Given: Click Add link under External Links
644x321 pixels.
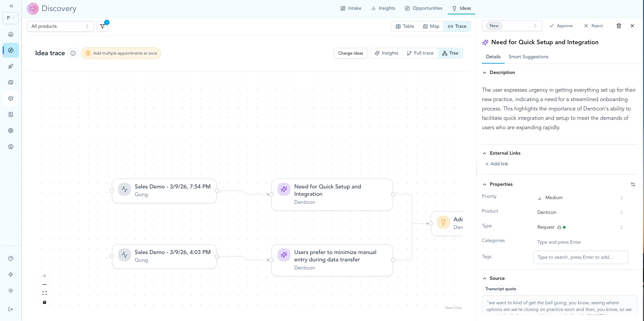Looking at the screenshot, I should (x=497, y=164).
